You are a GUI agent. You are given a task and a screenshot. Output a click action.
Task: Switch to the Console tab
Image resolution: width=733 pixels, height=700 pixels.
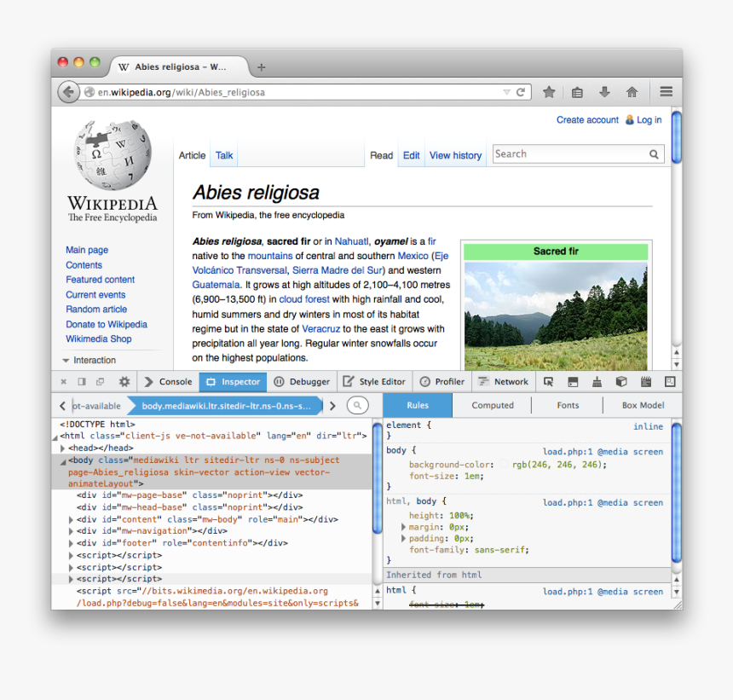coord(169,382)
